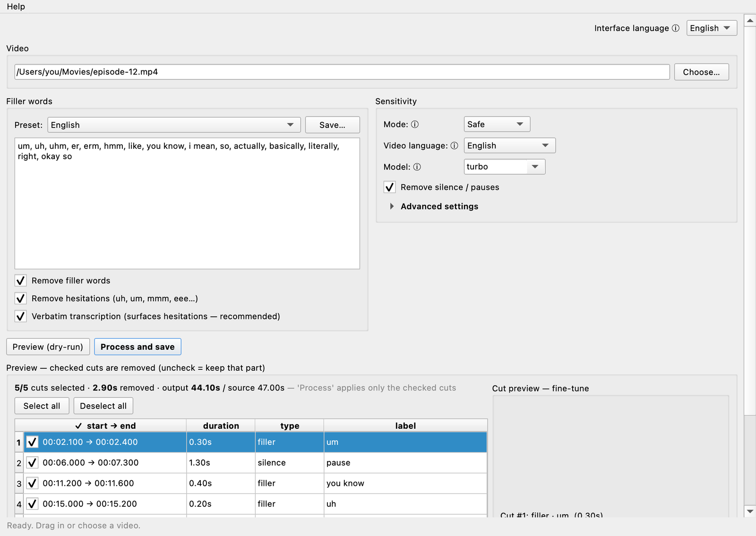The image size is (756, 536).
Task: Click the highlighted 'um' label cell
Action: [405, 442]
